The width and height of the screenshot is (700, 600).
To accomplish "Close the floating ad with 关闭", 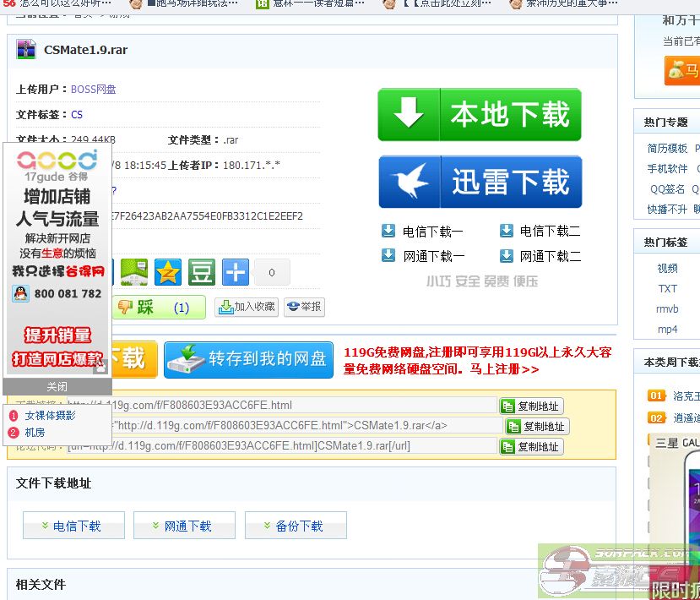I will click(x=57, y=386).
